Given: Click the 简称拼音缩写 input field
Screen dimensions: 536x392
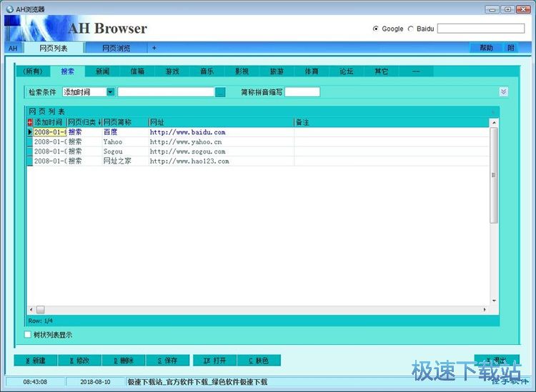Looking at the screenshot, I should point(302,92).
